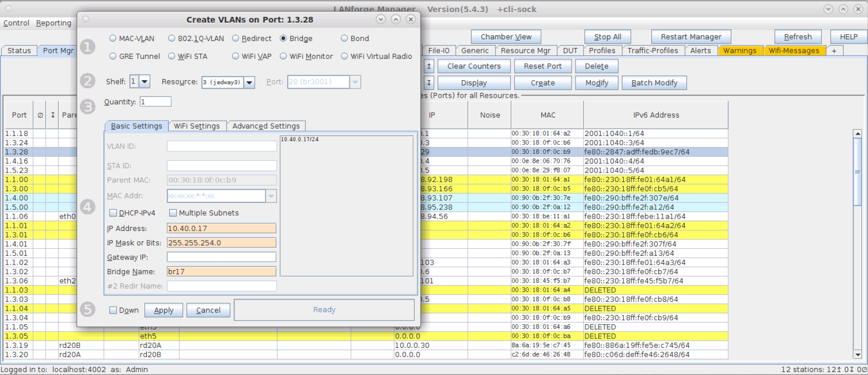
Task: Click the Create port button
Action: 543,83
